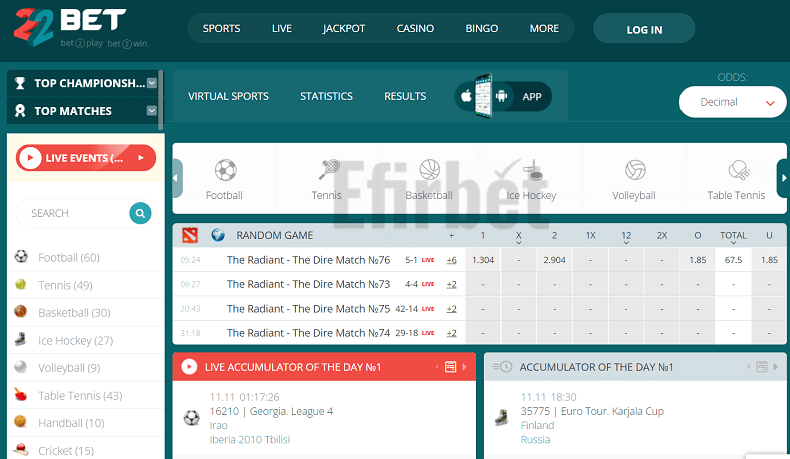Open Live Events button

[x=86, y=158]
